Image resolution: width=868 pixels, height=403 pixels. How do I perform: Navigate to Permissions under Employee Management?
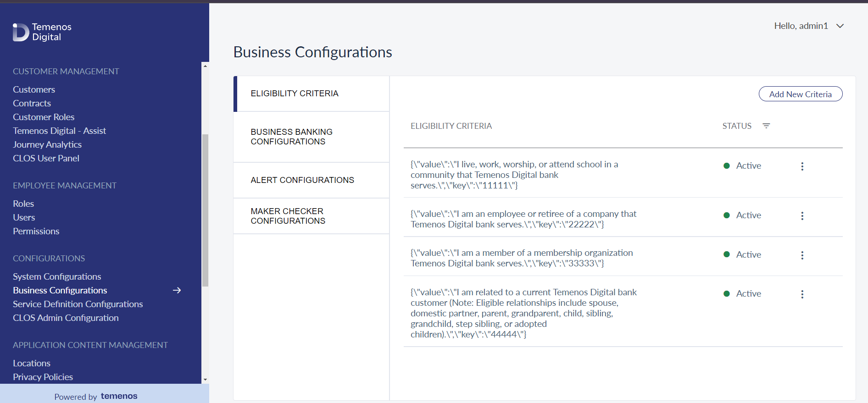(x=36, y=231)
